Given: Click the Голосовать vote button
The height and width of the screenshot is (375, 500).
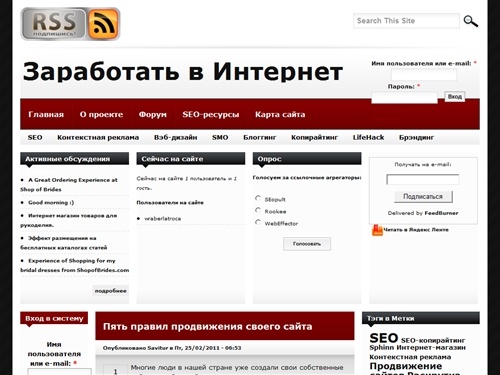Looking at the screenshot, I should 307,244.
